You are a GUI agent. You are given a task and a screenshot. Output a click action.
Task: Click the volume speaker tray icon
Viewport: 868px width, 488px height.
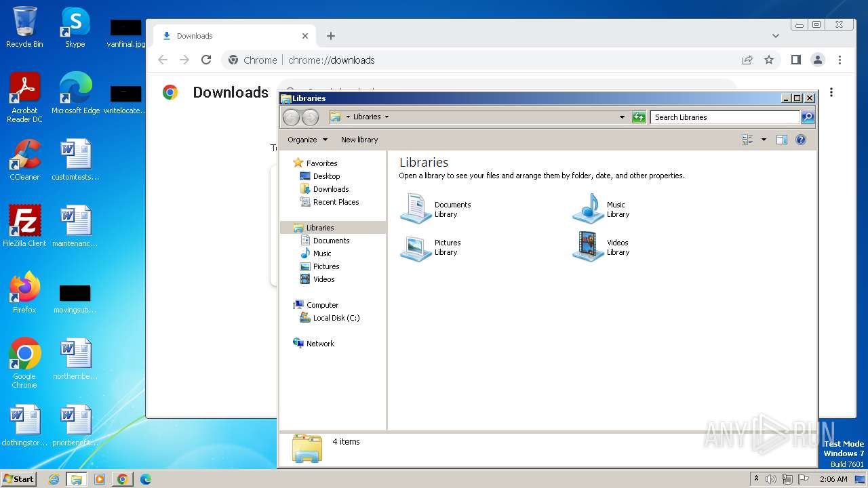click(x=771, y=479)
